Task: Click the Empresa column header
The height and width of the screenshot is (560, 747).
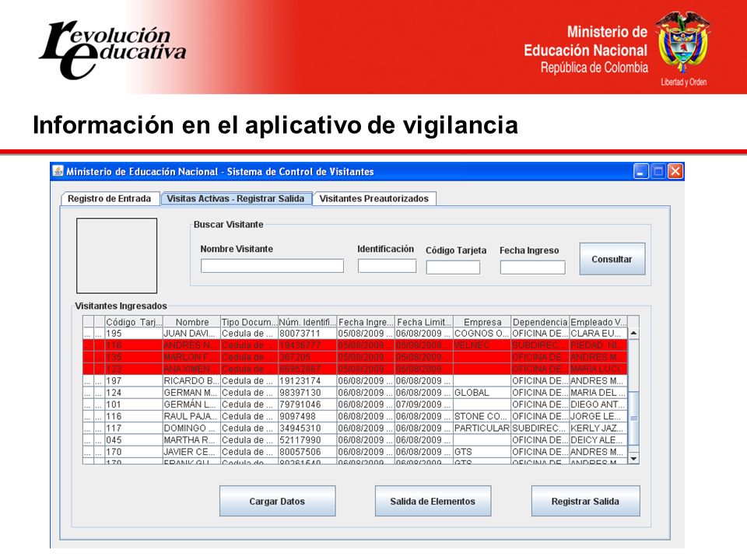Action: click(482, 322)
